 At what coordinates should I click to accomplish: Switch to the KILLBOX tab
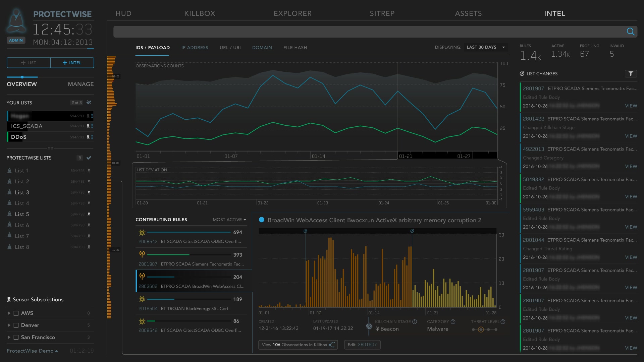click(200, 13)
